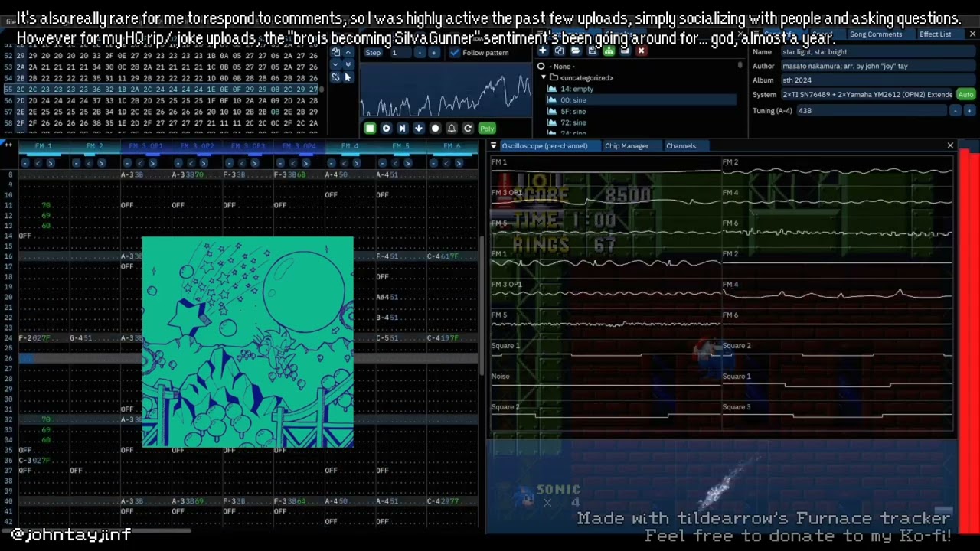
Task: Collapse the FM 3 OP1 channel with minus
Action: [x=127, y=163]
